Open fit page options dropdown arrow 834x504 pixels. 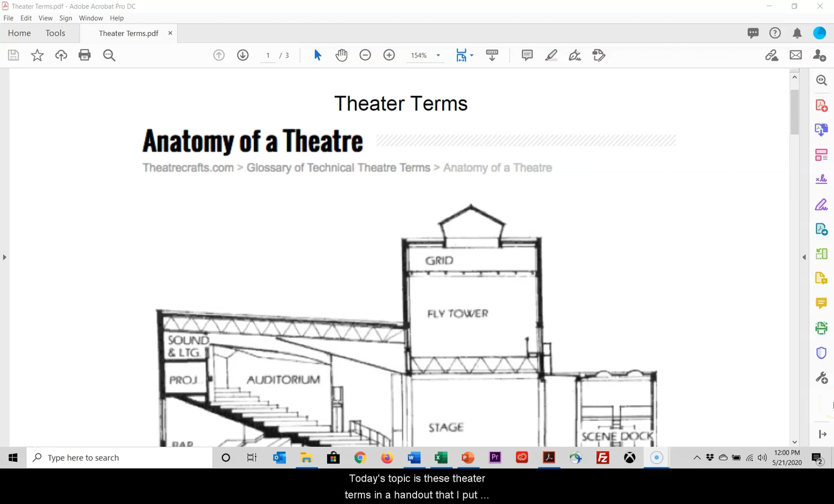[x=472, y=56]
